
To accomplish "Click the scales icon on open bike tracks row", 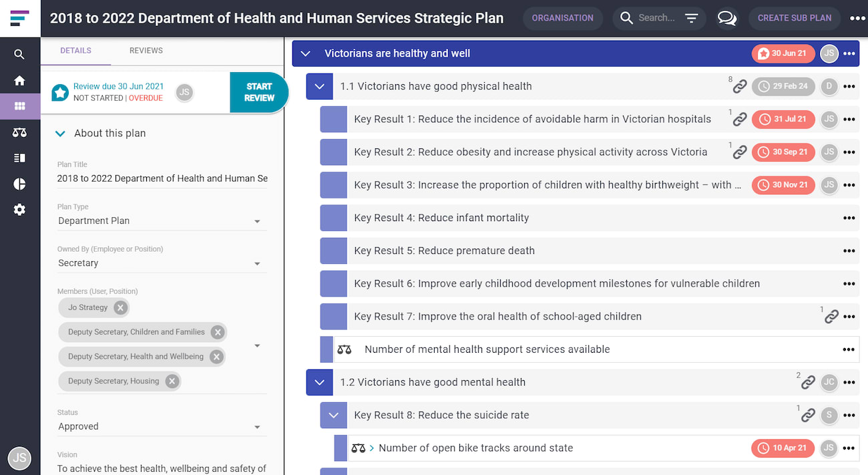I will (x=359, y=448).
